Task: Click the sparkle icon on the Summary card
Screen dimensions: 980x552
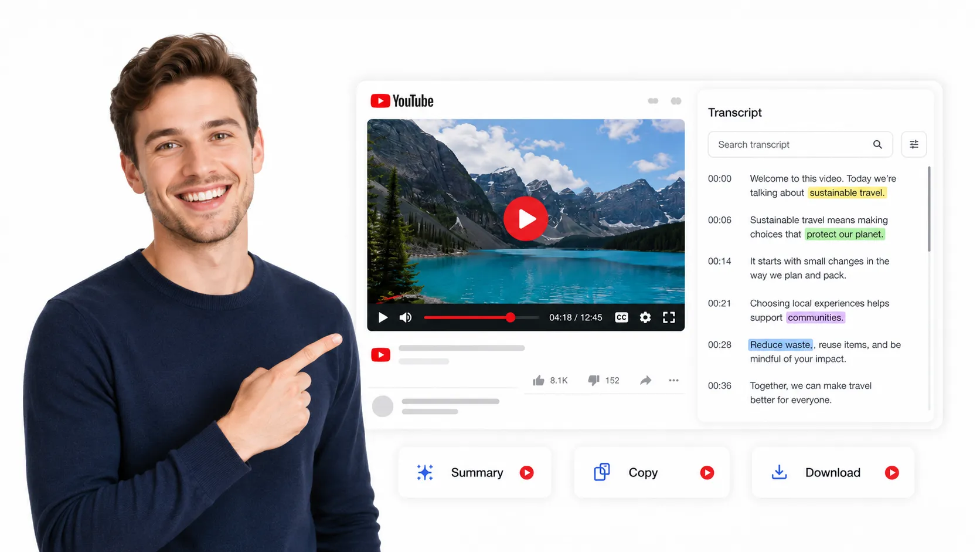Action: pos(425,472)
